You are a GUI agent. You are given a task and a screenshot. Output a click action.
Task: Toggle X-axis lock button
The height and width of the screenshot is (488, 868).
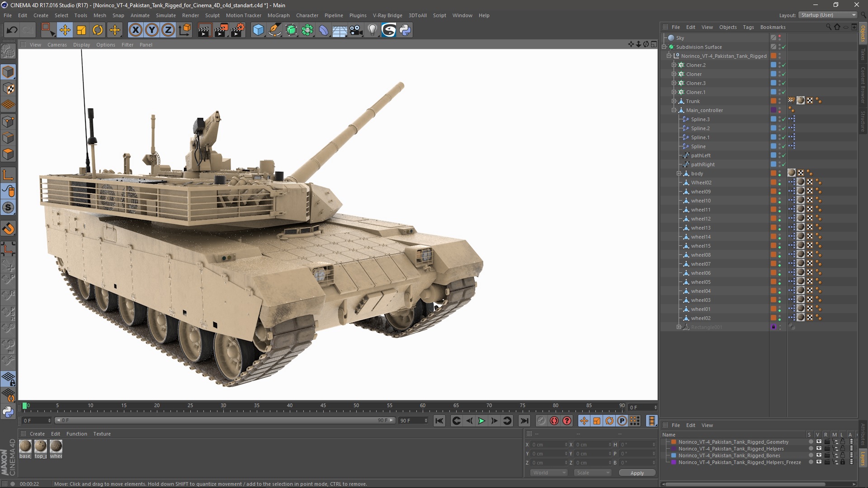[x=135, y=30]
